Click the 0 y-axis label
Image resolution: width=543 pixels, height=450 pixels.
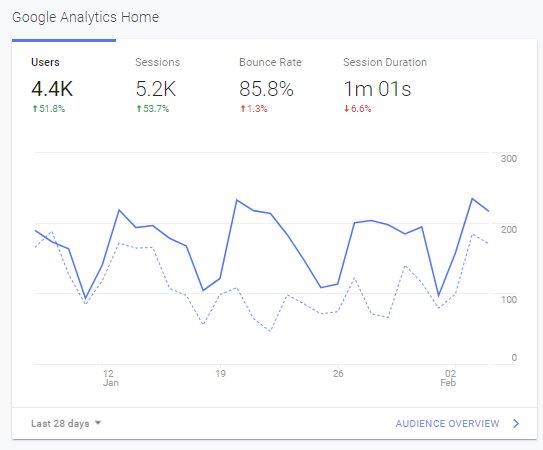(x=514, y=358)
